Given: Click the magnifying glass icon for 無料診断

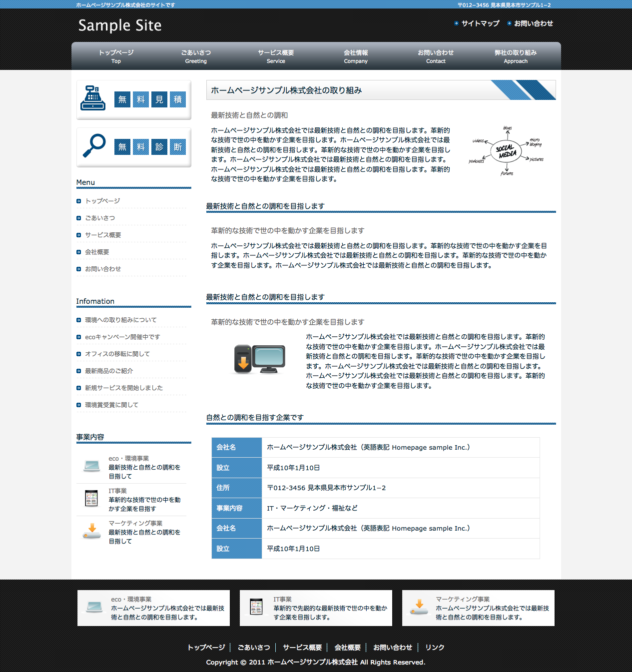Looking at the screenshot, I should (x=94, y=146).
